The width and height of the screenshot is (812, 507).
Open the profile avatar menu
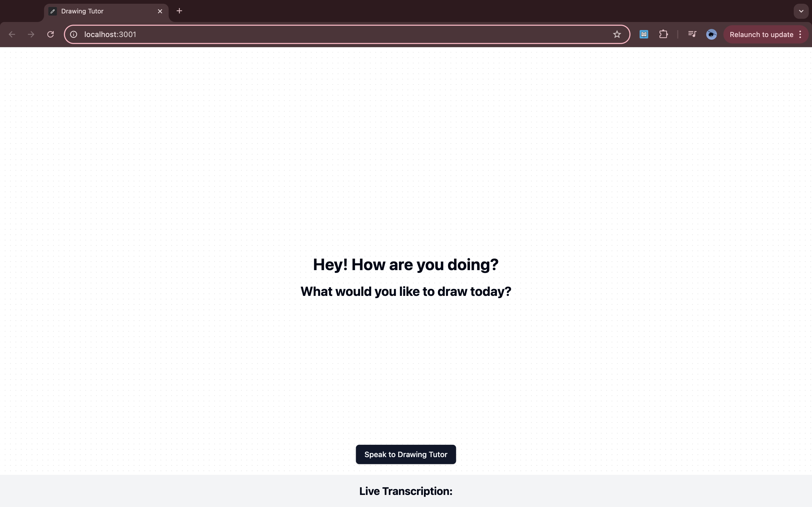pyautogui.click(x=711, y=35)
